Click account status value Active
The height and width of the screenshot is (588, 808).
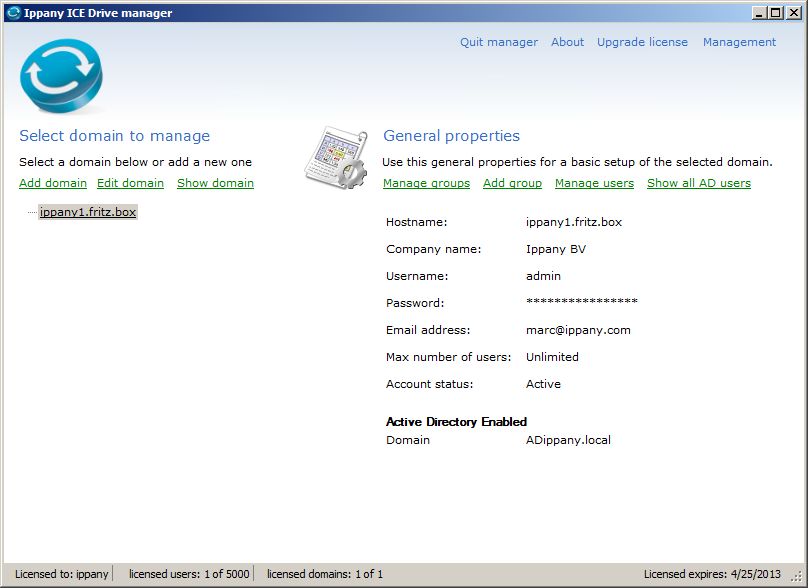(543, 384)
